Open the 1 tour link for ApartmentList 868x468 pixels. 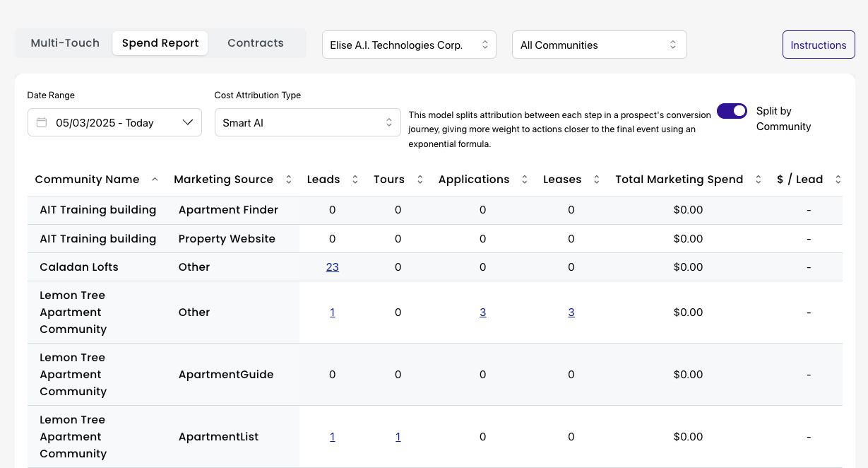click(x=398, y=437)
